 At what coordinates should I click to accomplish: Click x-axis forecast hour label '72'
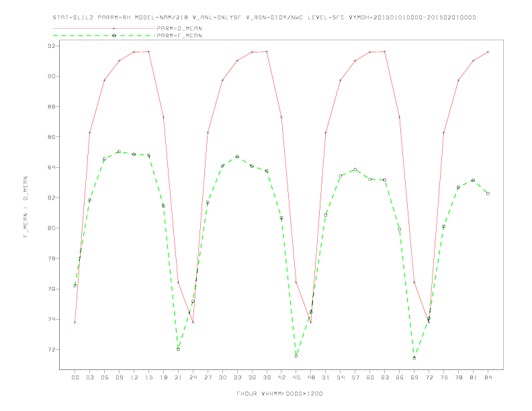click(429, 377)
